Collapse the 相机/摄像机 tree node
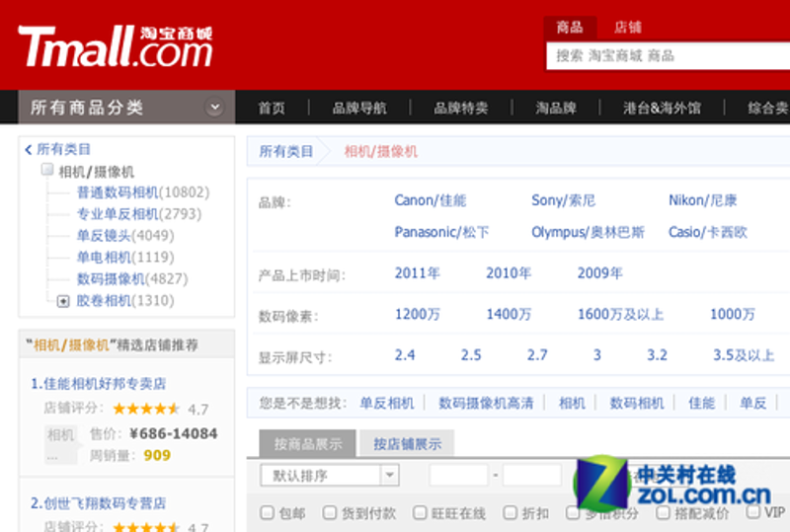Image resolution: width=790 pixels, height=532 pixels. 47,170
